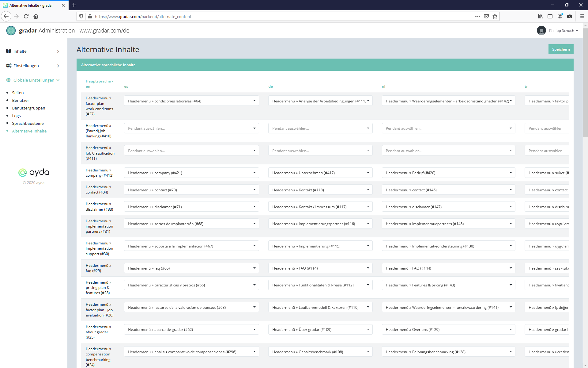Select Alternative Inhalte in sidebar
The image size is (588, 368).
point(29,131)
